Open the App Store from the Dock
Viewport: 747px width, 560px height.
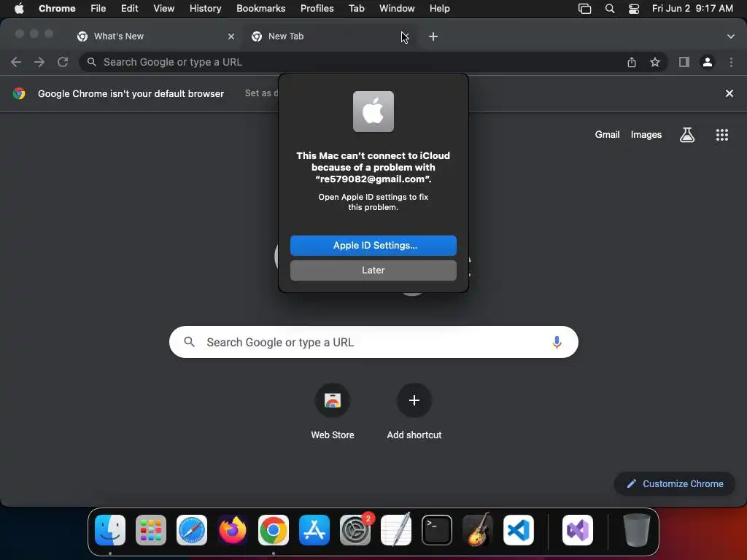(x=314, y=530)
